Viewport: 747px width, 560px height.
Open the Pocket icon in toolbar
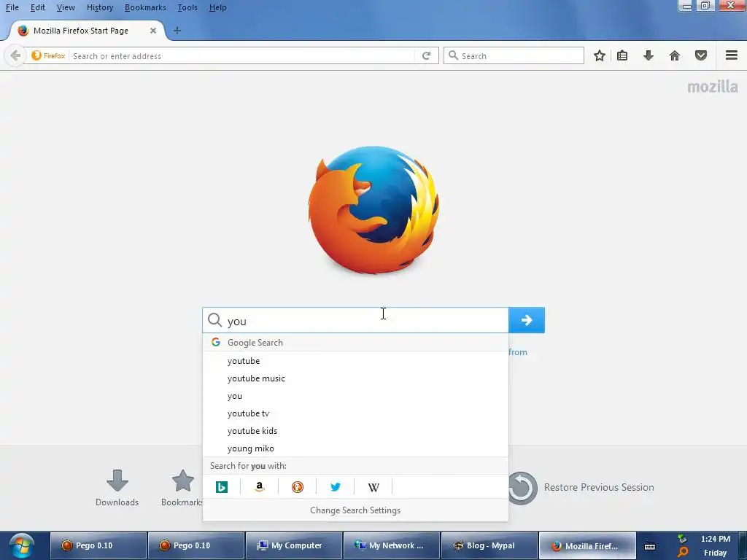point(701,55)
